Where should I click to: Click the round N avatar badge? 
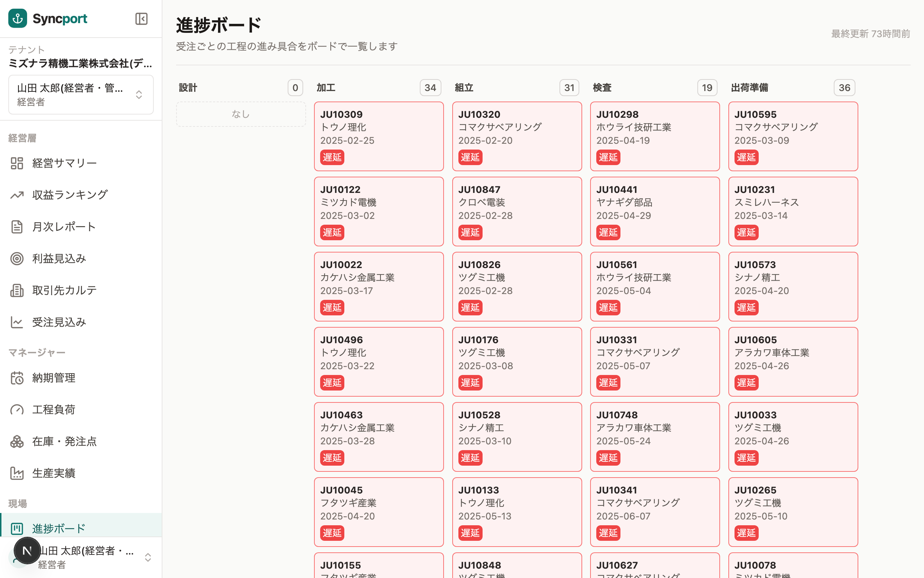[x=27, y=551]
